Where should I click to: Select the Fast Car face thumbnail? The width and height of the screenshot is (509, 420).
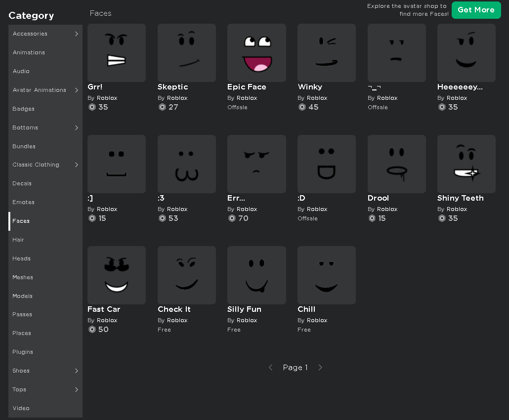tap(117, 275)
